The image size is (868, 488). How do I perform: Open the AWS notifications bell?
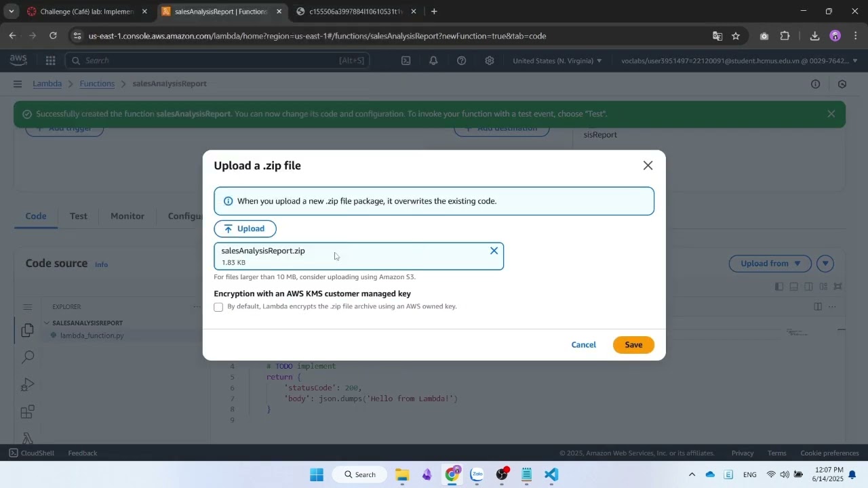point(433,60)
